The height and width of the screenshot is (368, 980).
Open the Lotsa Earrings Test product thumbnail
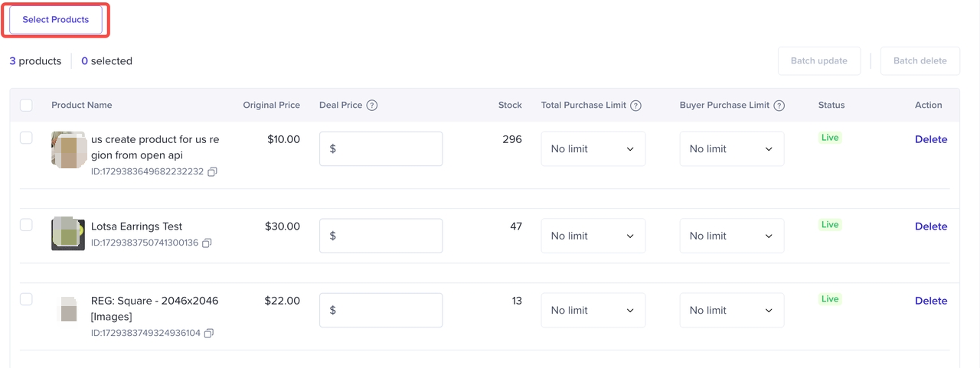coord(68,234)
